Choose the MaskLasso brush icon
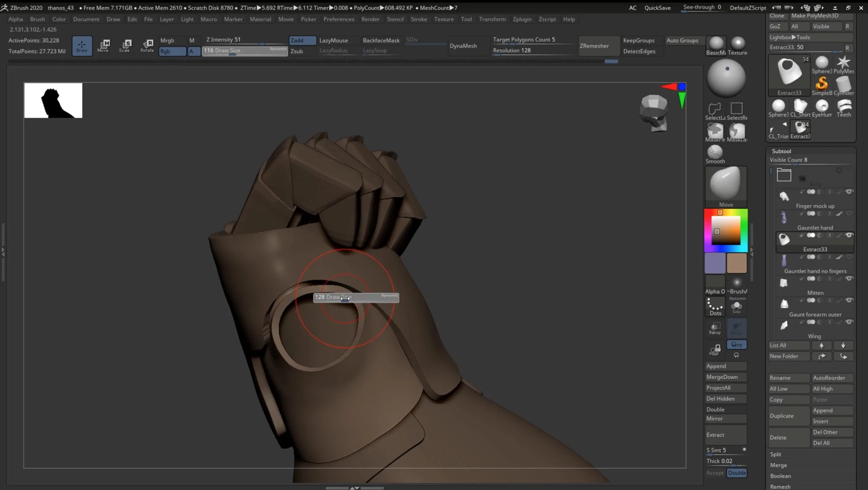Viewport: 868px width, 490px height. pyautogui.click(x=737, y=132)
